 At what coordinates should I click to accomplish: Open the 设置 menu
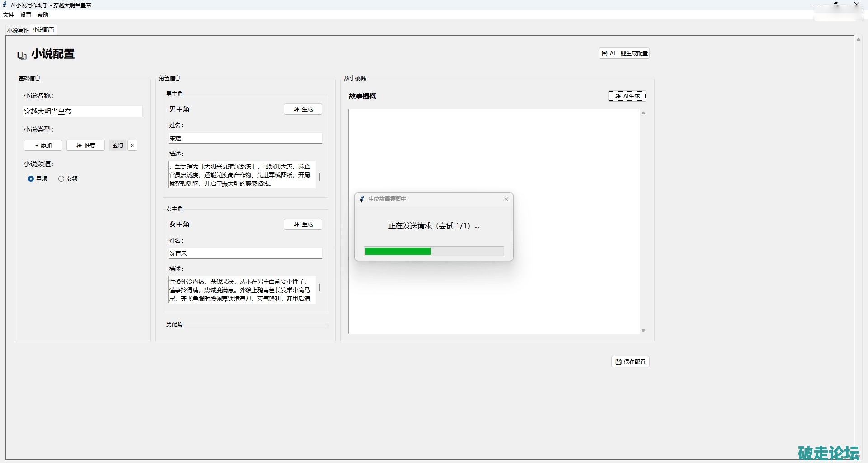click(x=26, y=15)
